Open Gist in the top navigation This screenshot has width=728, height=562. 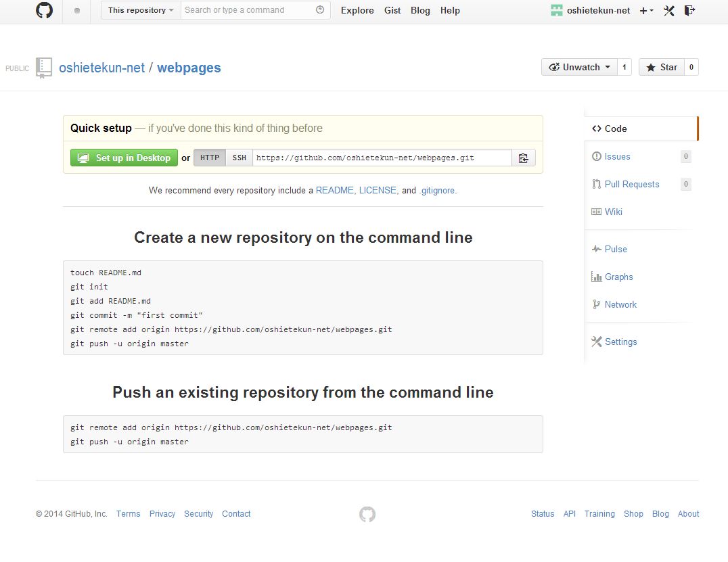[392, 10]
